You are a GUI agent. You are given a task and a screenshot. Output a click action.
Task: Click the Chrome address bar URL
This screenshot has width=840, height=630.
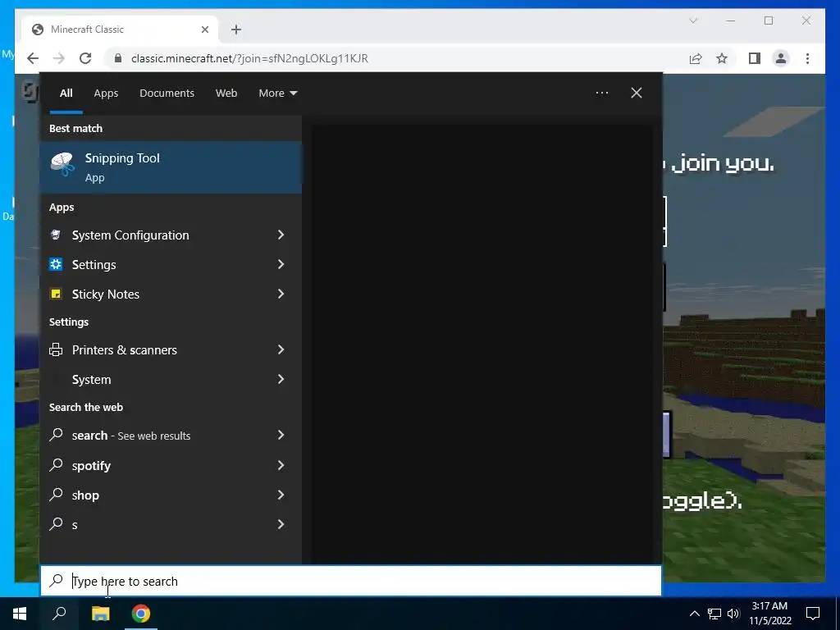[249, 58]
